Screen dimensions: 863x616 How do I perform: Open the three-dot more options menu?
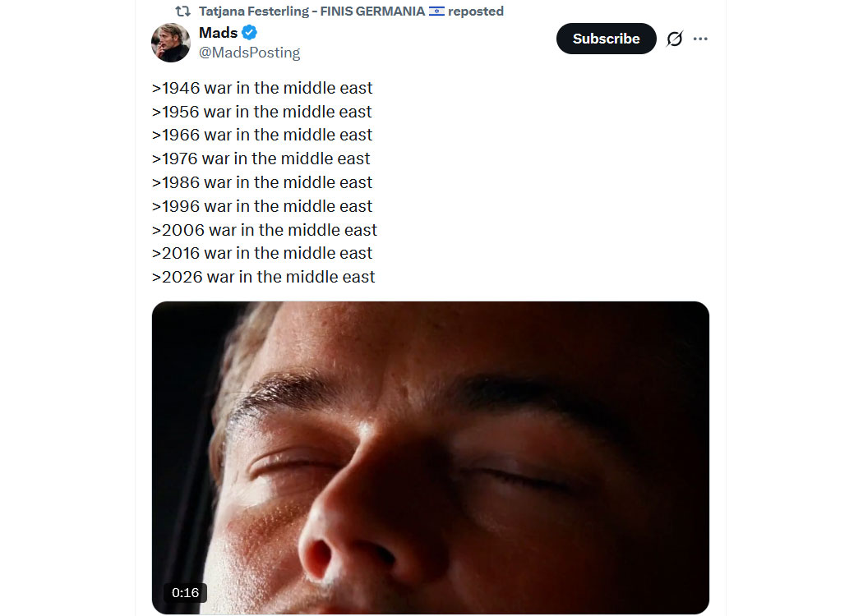click(700, 39)
